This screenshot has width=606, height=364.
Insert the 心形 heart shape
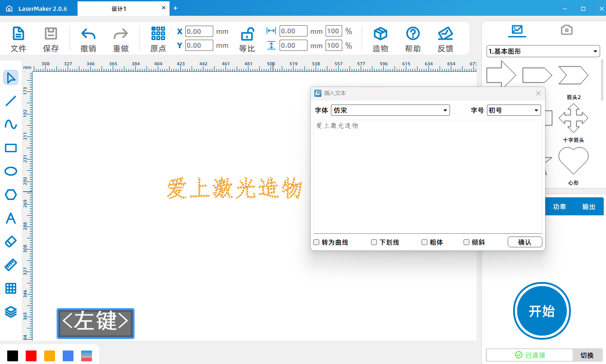(574, 161)
